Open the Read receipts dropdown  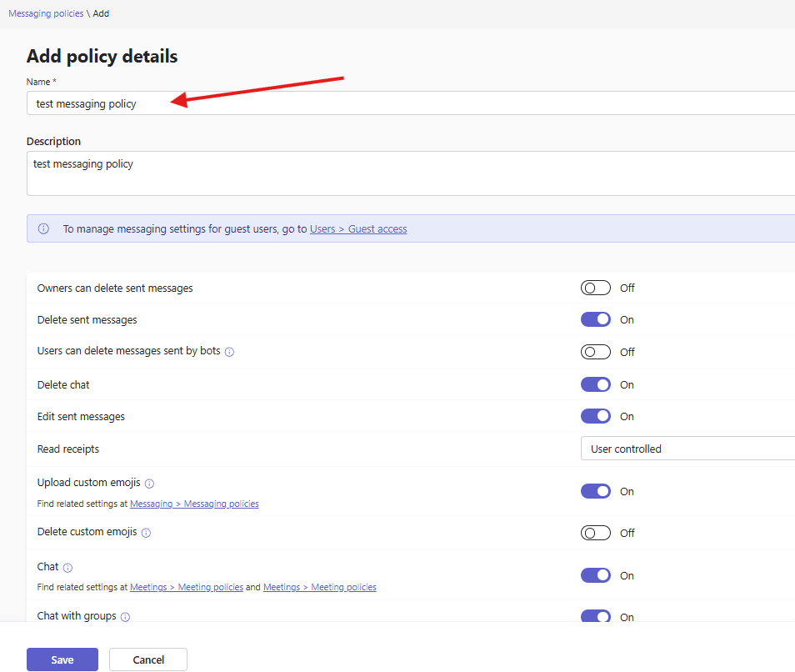687,449
